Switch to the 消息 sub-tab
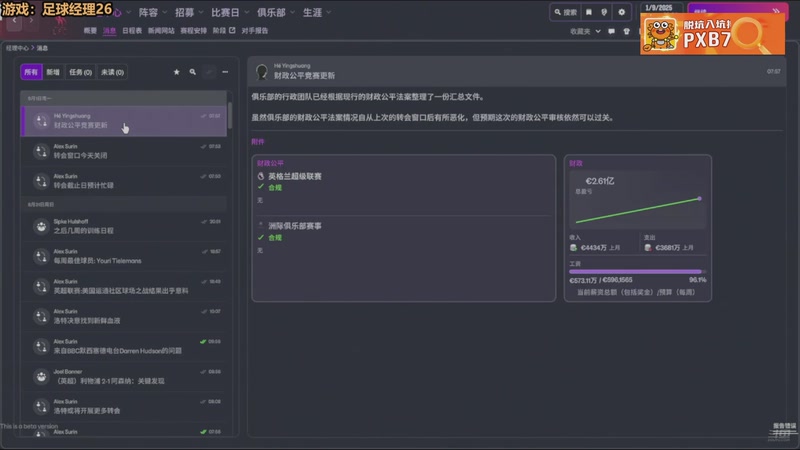The width and height of the screenshot is (800, 450). [x=109, y=31]
